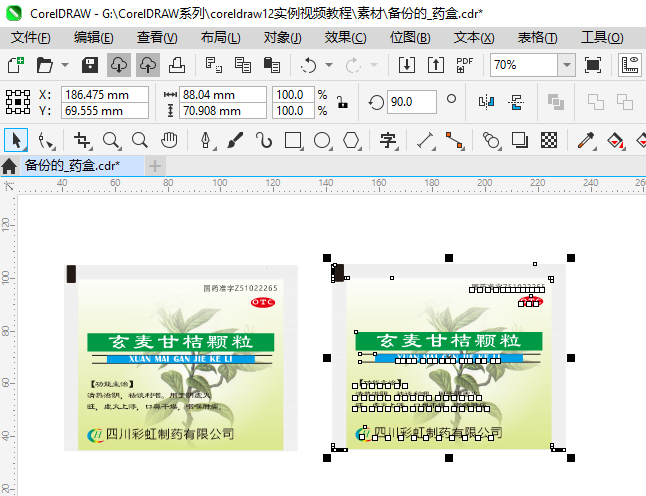Click the object origin grid icon
Screen dimensions: 646x496
click(x=18, y=102)
